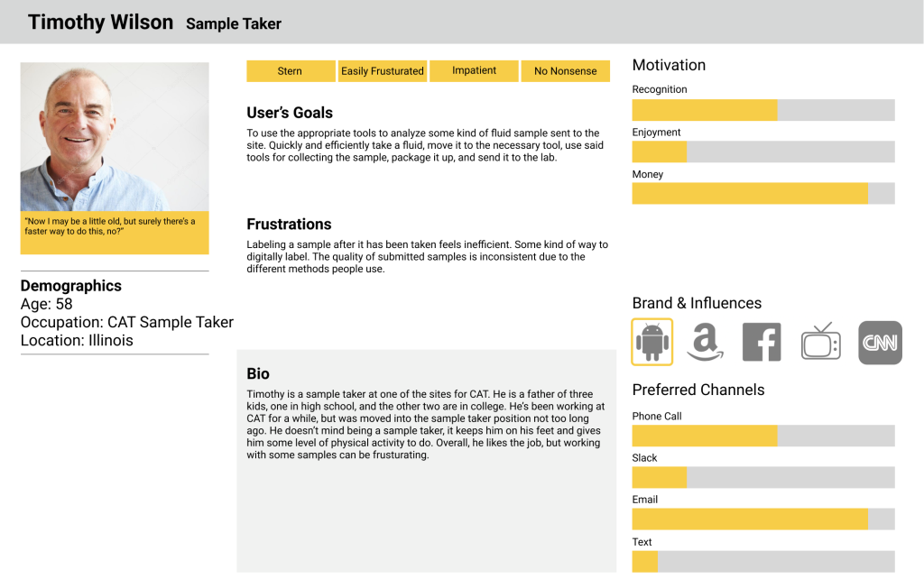
Task: Select the No Nonsense tag
Action: click(565, 70)
